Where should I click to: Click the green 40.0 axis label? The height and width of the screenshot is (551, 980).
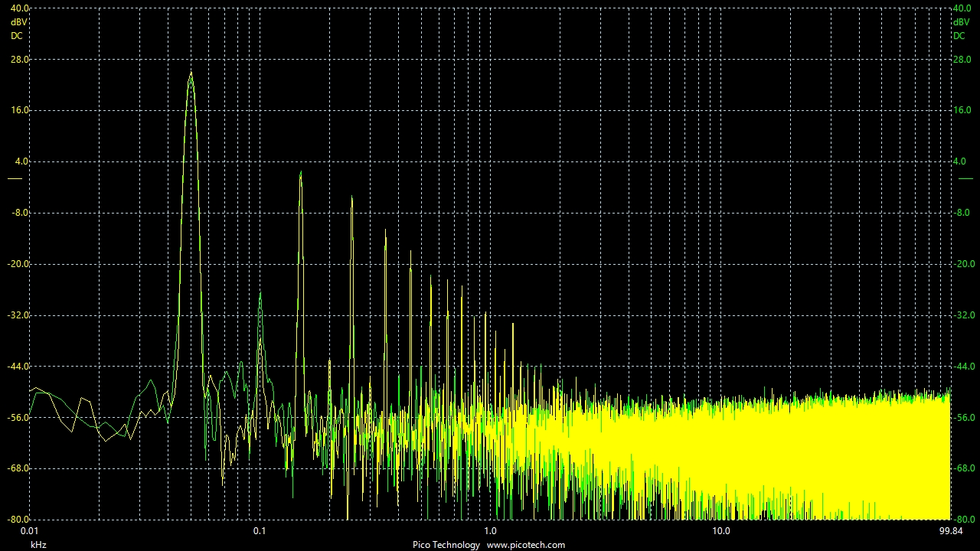pos(962,8)
